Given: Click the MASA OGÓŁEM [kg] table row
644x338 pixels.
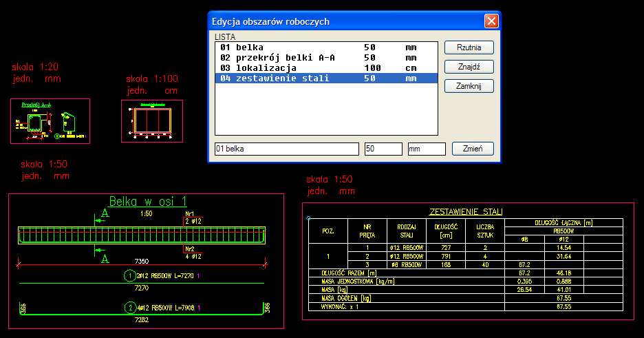Looking at the screenshot, I should coord(466,298).
